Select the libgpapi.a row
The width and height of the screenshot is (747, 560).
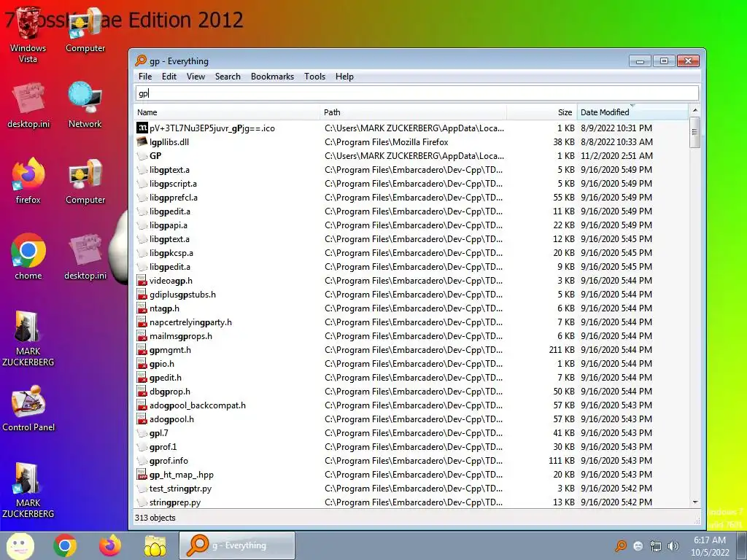pyautogui.click(x=411, y=225)
